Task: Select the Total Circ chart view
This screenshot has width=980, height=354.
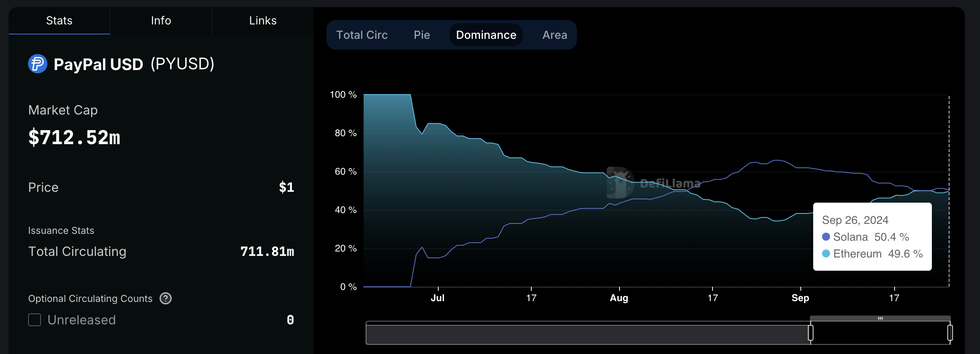Action: pos(362,35)
